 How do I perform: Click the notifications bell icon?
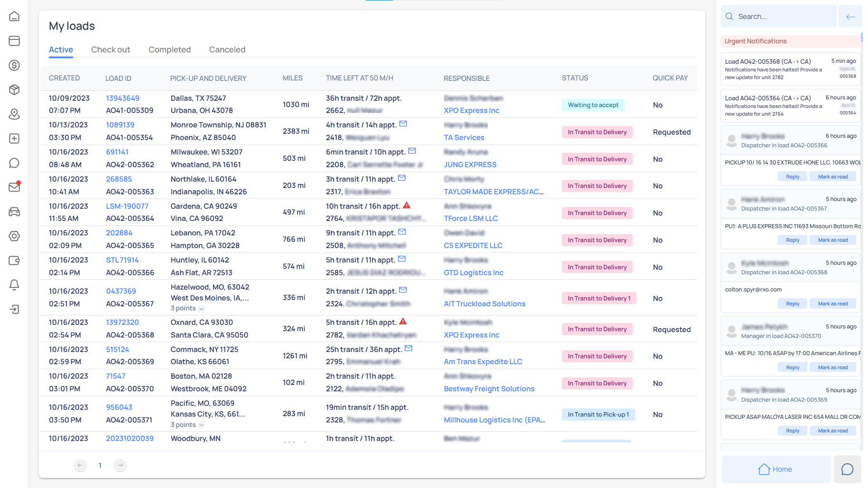click(14, 285)
